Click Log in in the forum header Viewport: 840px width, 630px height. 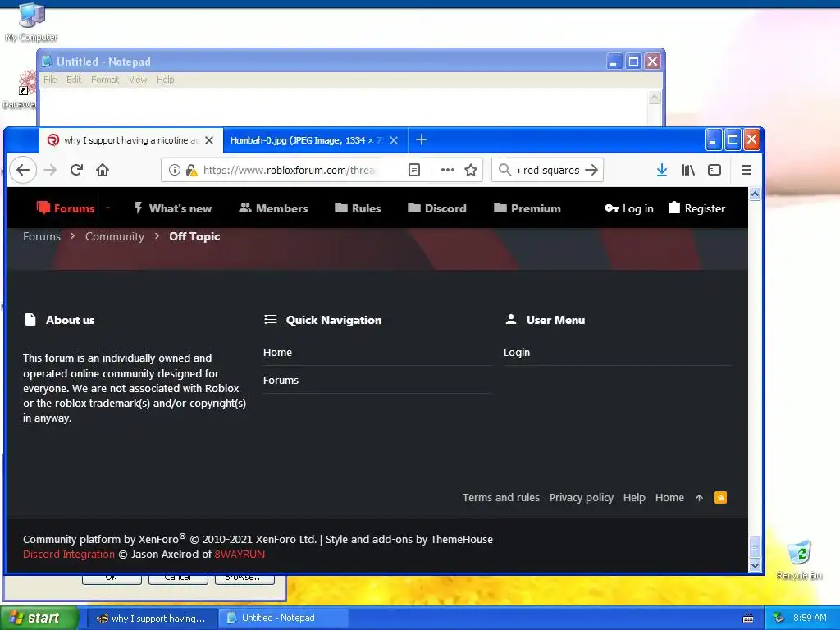[x=629, y=208]
